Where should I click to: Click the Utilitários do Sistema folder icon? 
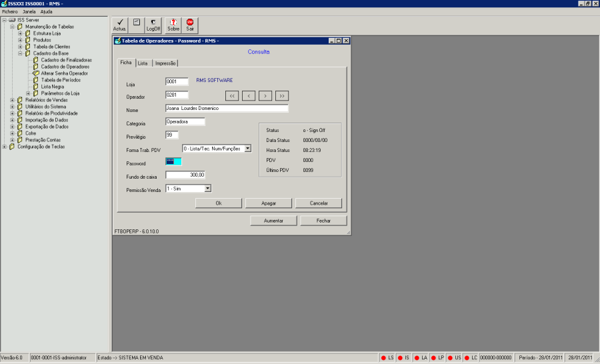coord(20,107)
